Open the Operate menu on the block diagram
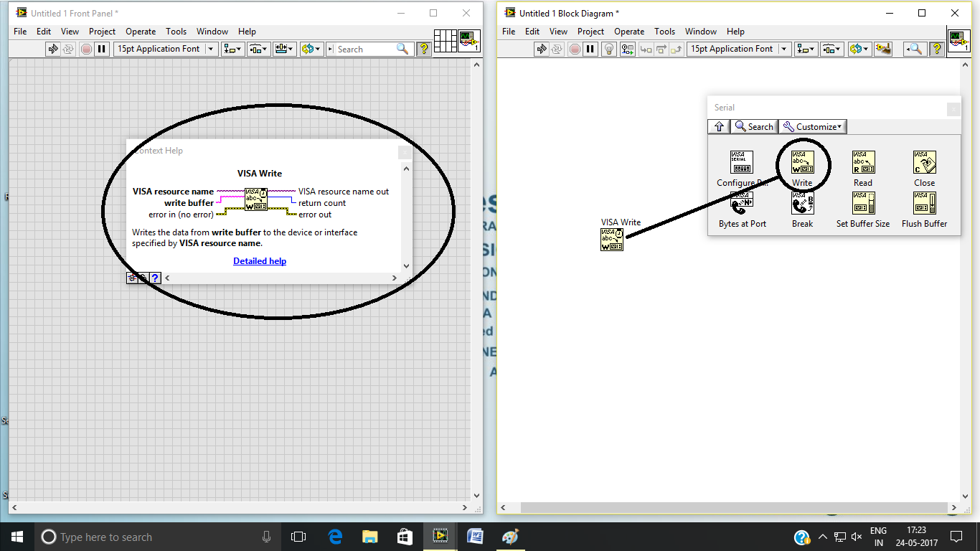The image size is (980, 551). pos(629,31)
